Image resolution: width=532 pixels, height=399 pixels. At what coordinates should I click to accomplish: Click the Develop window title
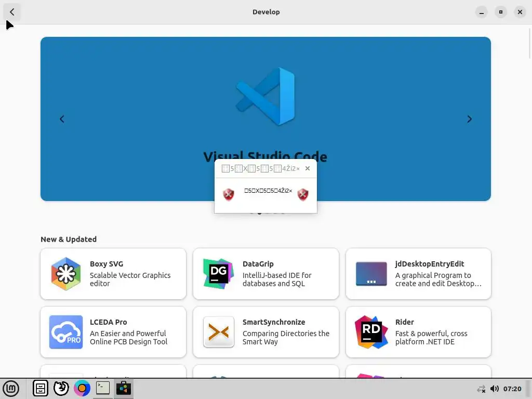266,12
